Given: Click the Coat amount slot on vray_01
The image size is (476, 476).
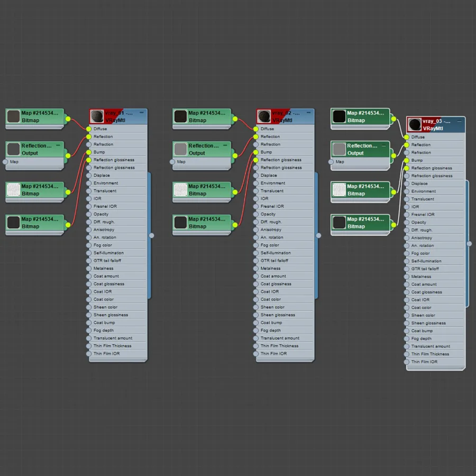Looking at the screenshot, I should click(x=118, y=276).
